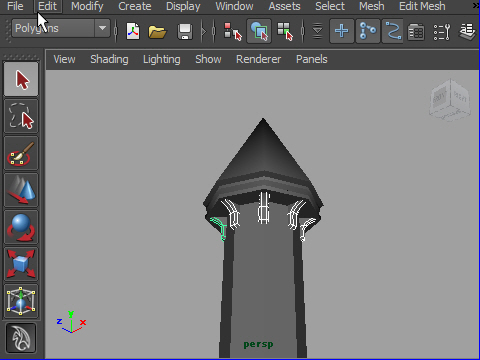
Task: Open the panel Show menu
Action: 208,59
